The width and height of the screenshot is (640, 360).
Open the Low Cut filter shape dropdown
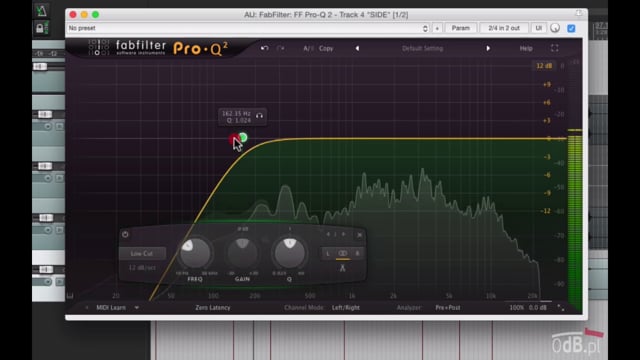142,253
